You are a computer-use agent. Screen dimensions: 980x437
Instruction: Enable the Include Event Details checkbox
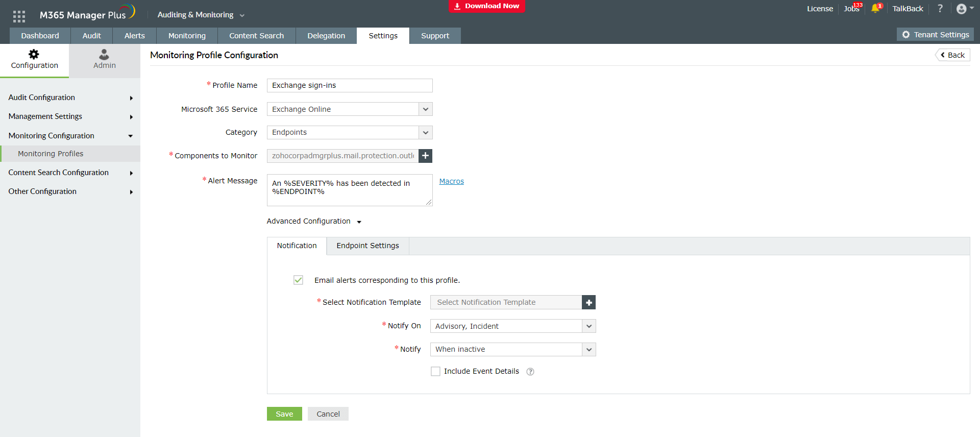click(x=435, y=371)
